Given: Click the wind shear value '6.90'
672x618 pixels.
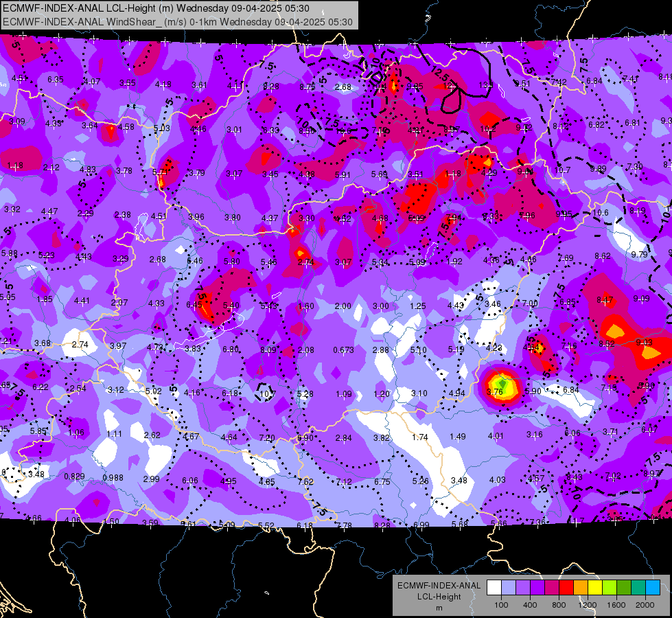Looking at the screenshot, I should coord(305,437).
